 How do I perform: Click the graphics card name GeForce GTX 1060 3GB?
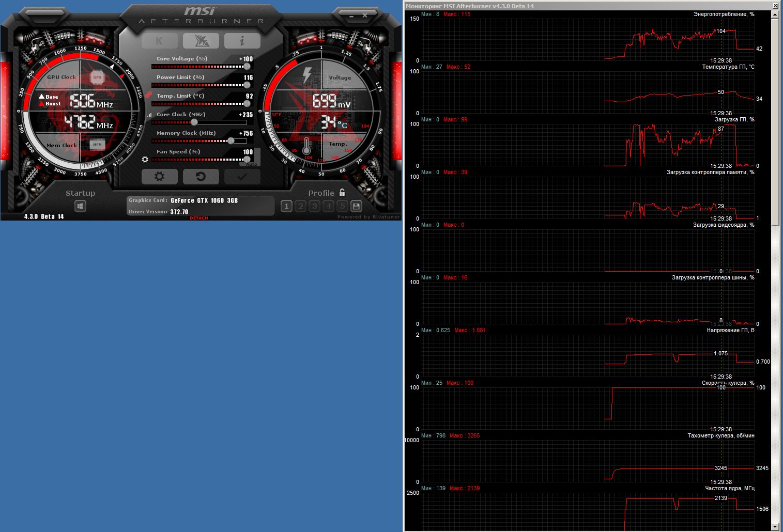pyautogui.click(x=205, y=200)
